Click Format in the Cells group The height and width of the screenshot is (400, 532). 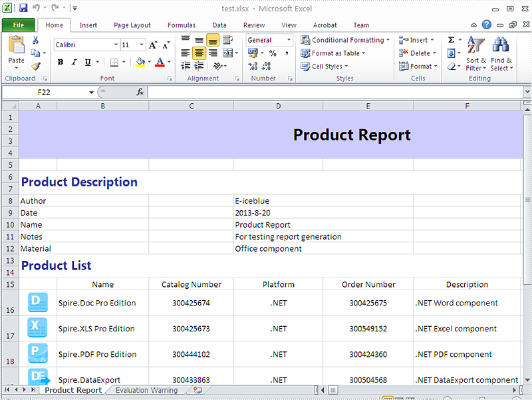[418, 66]
